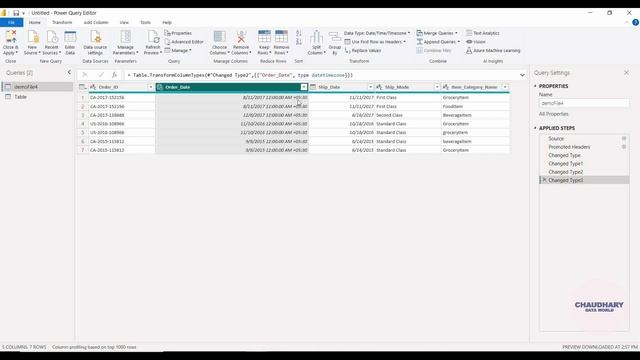The height and width of the screenshot is (360, 640).
Task: Click the Ship_Mode column type icon
Action: tap(379, 87)
